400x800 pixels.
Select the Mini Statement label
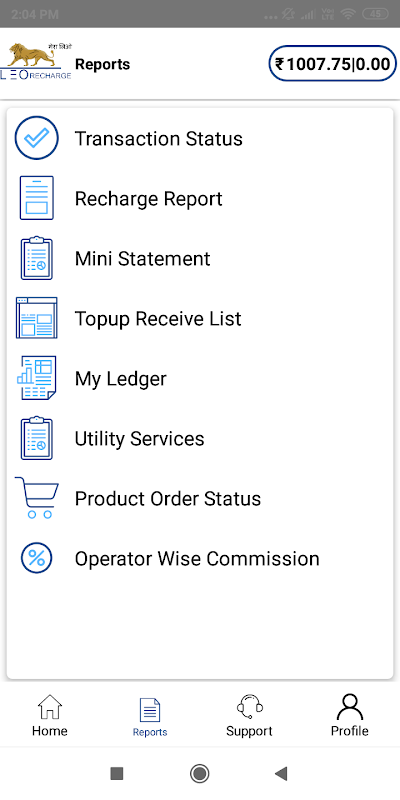coord(142,259)
